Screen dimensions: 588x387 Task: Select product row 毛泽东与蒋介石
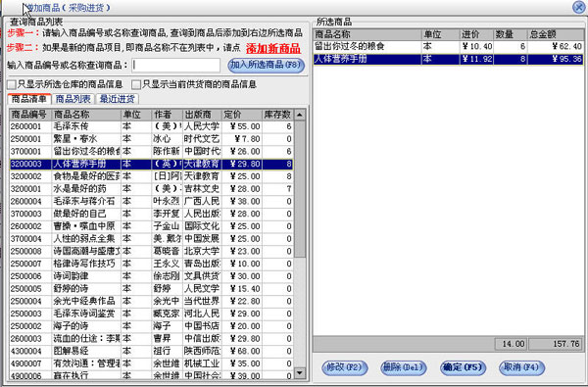tap(152, 202)
